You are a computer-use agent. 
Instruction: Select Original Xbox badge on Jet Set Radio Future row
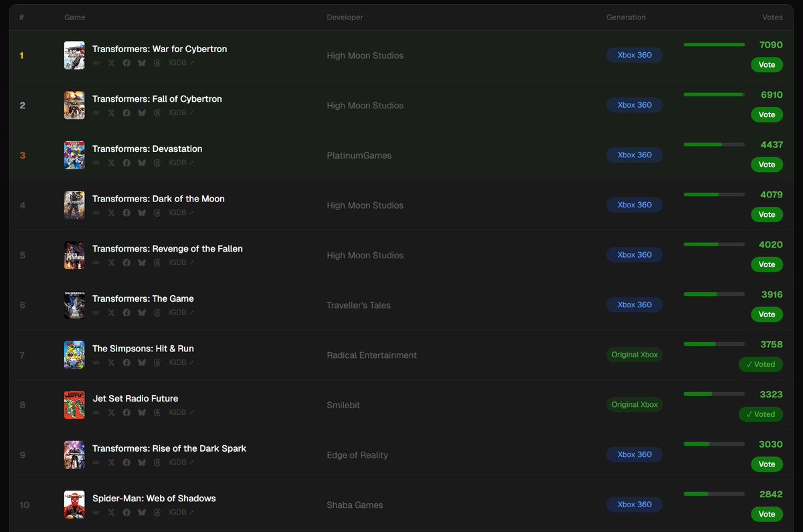click(x=634, y=405)
